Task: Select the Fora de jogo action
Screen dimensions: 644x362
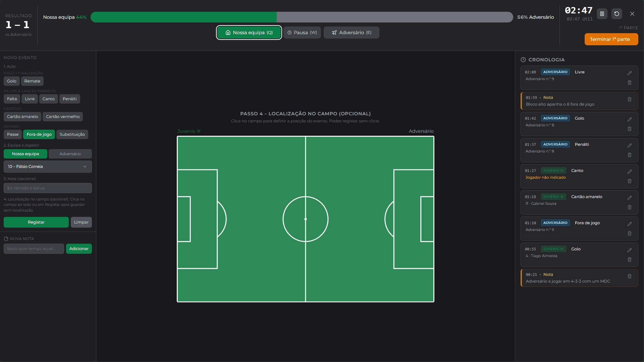Action: pyautogui.click(x=39, y=134)
